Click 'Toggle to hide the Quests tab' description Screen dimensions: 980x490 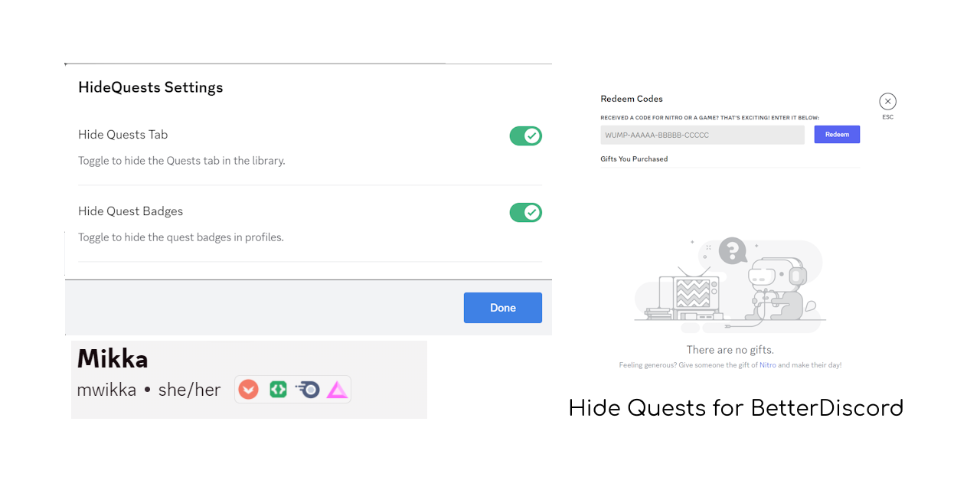coord(181,161)
